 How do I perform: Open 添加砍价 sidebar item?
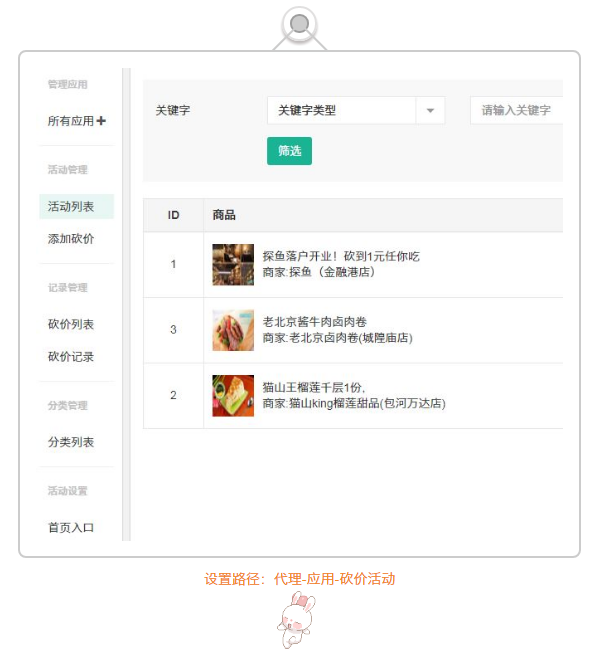(71, 239)
